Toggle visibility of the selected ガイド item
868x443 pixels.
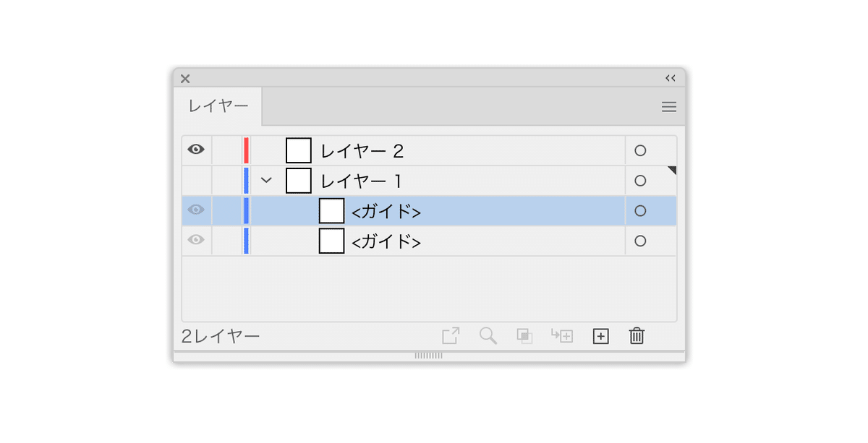(195, 210)
